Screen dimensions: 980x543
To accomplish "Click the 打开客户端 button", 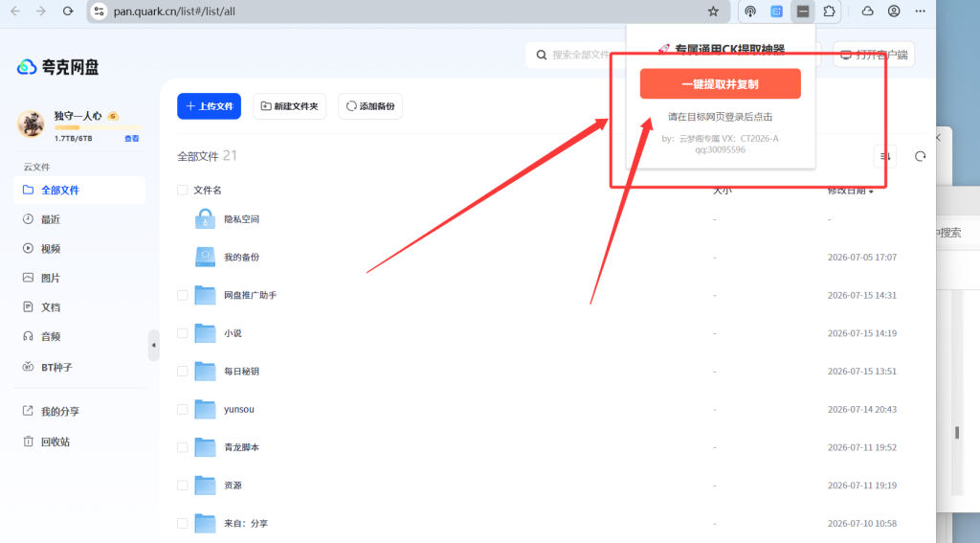I will [x=875, y=55].
